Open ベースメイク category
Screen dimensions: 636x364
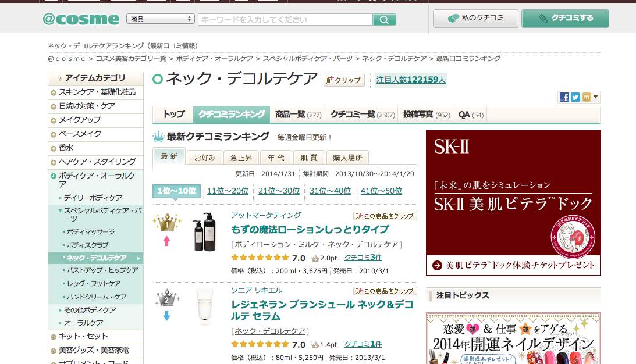point(96,134)
